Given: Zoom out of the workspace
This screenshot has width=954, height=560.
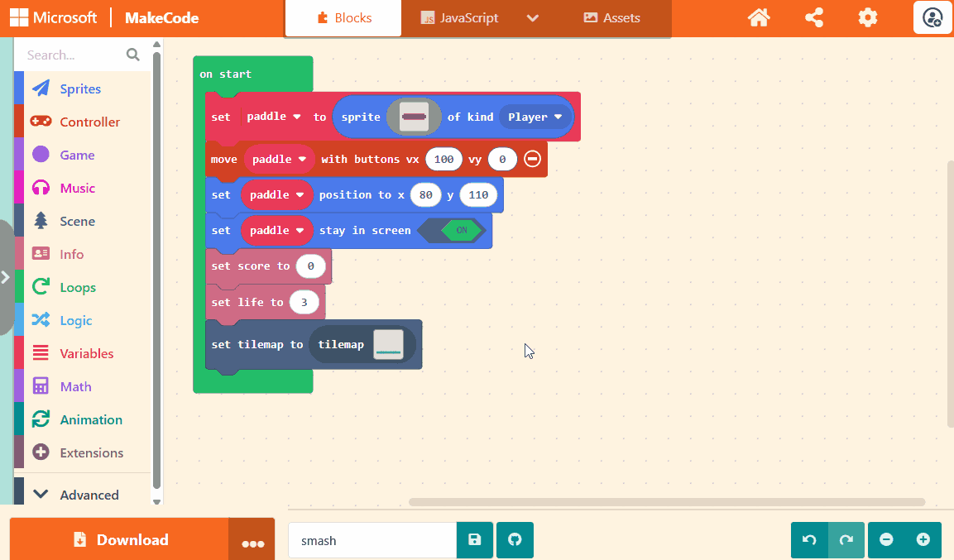Looking at the screenshot, I should 886,540.
